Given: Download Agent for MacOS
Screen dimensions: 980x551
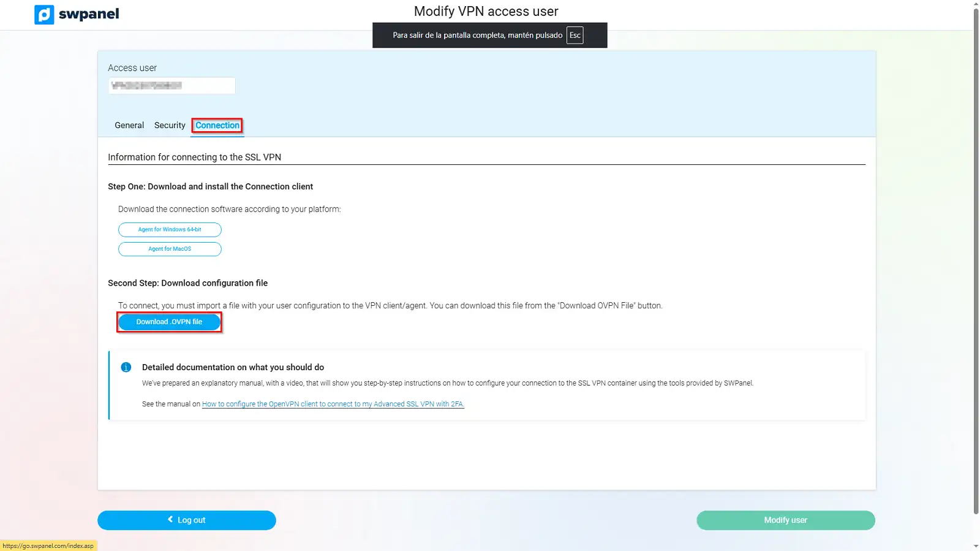Looking at the screenshot, I should pyautogui.click(x=170, y=249).
